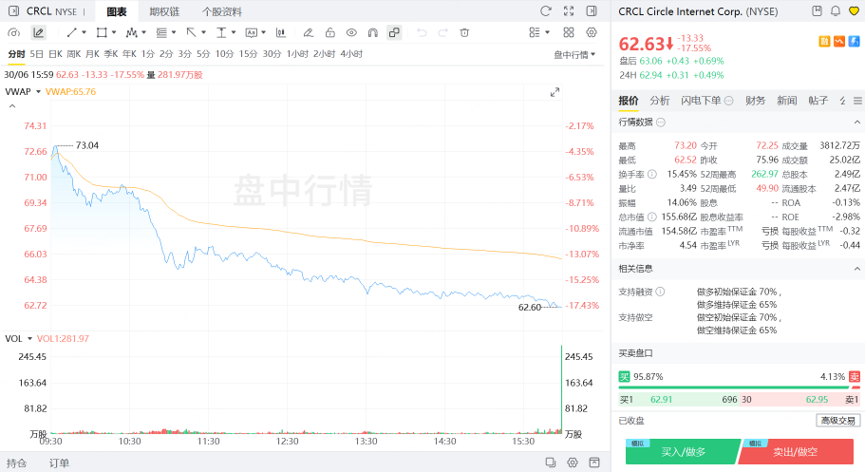865x472 pixels.
Task: Open the multi-chart grid layout icon
Action: (x=569, y=33)
